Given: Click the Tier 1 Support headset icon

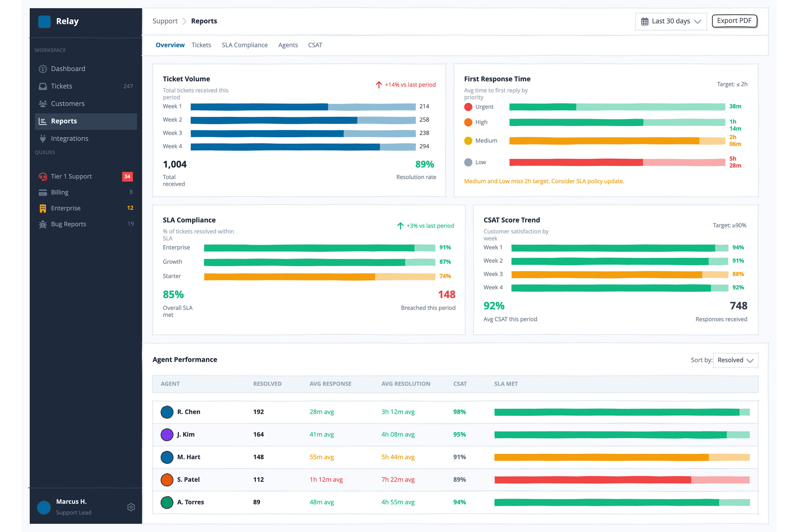Looking at the screenshot, I should (43, 177).
